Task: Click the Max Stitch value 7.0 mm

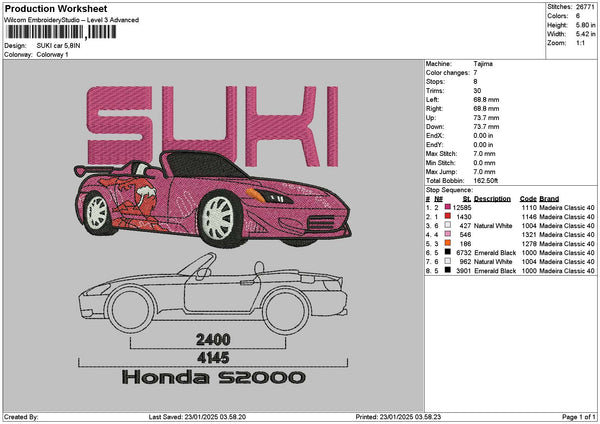Action: point(484,154)
